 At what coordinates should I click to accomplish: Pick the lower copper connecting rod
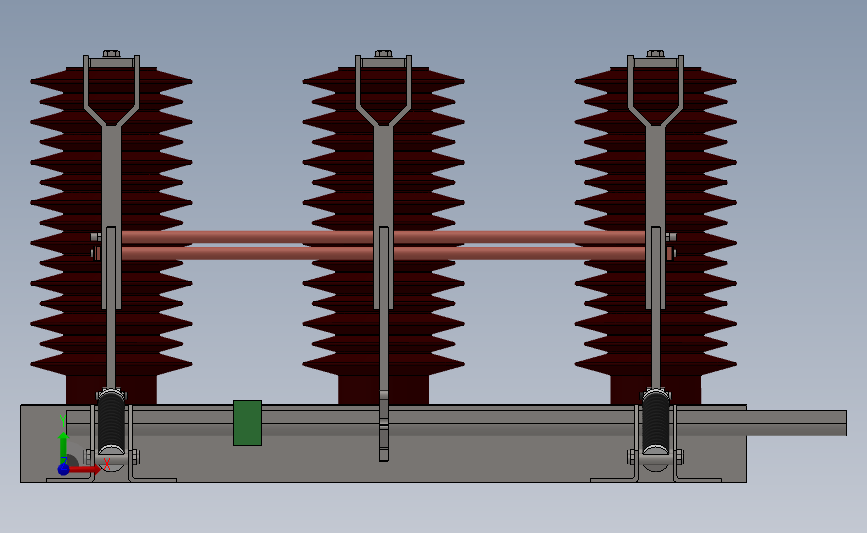click(249, 254)
